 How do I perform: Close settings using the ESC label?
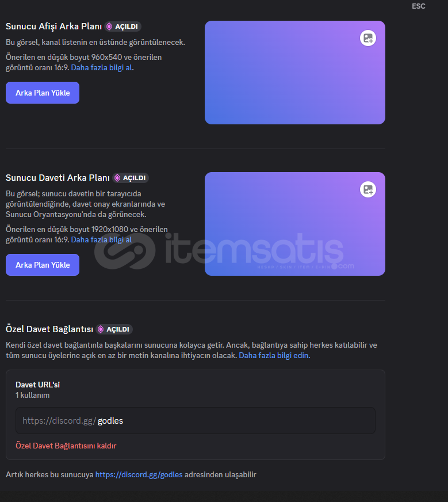click(418, 6)
